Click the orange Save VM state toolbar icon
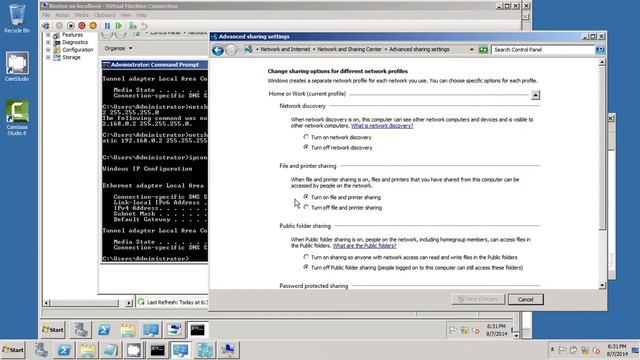The width and height of the screenshot is (640, 360). point(93,25)
